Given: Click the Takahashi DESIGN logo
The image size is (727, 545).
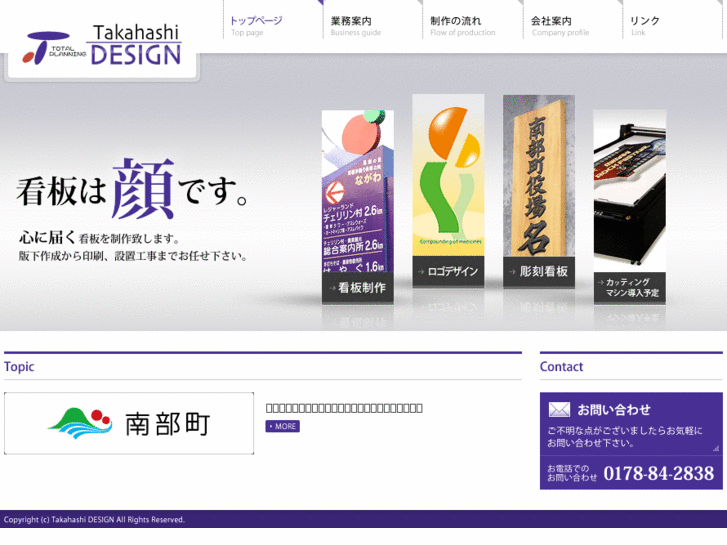Looking at the screenshot, I should pos(102,45).
